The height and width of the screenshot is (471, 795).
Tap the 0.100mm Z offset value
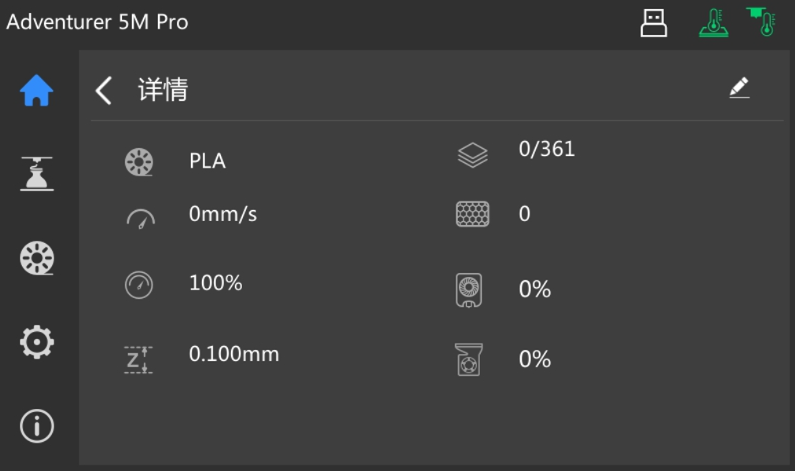(234, 354)
